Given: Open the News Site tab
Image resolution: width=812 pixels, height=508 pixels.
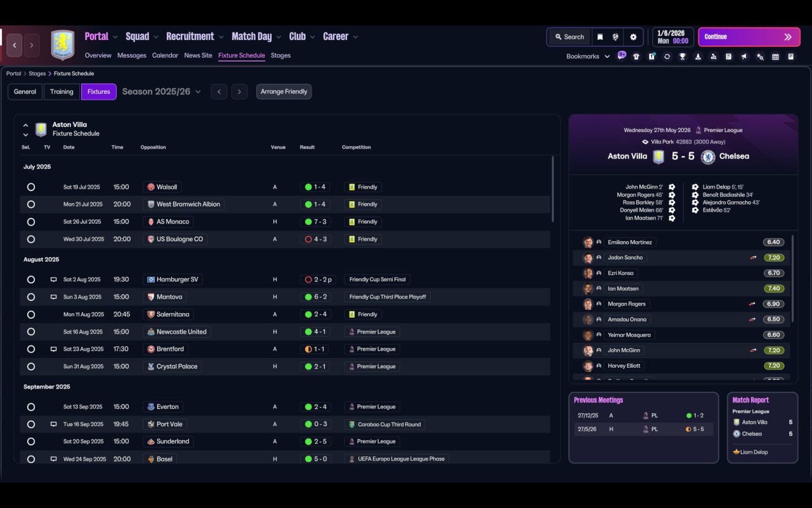Looking at the screenshot, I should point(198,55).
